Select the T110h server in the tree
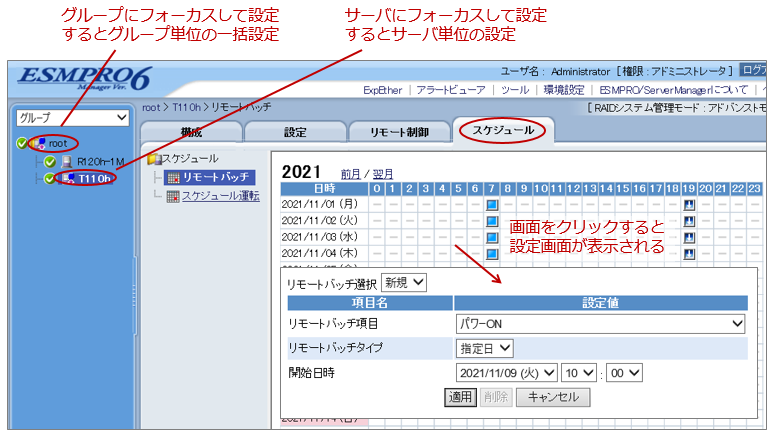This screenshot has width=773, height=439. 95,179
